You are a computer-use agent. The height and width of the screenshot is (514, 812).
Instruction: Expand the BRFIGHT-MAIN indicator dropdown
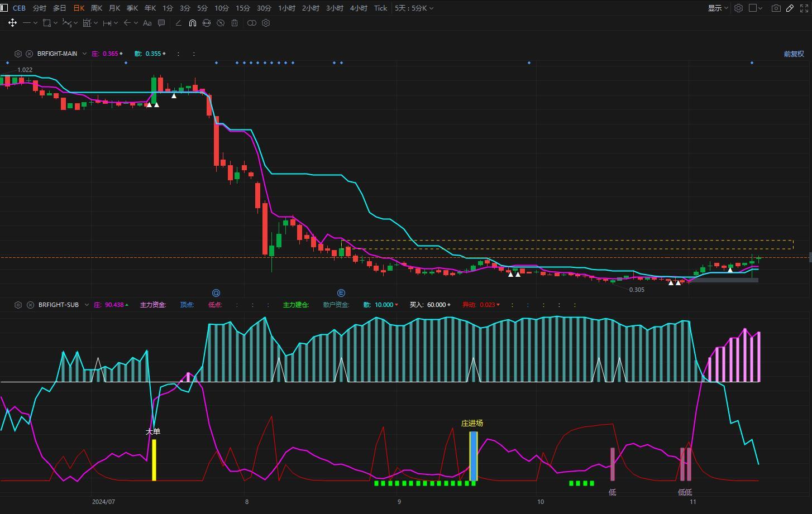84,54
